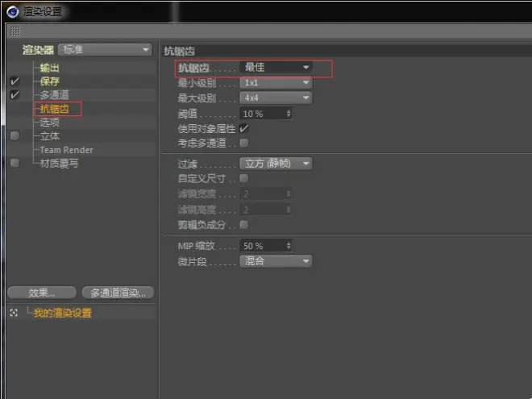The image size is (532, 399).
Task: Expand the 最大级别 4x4 dropdown
Action: 276,98
